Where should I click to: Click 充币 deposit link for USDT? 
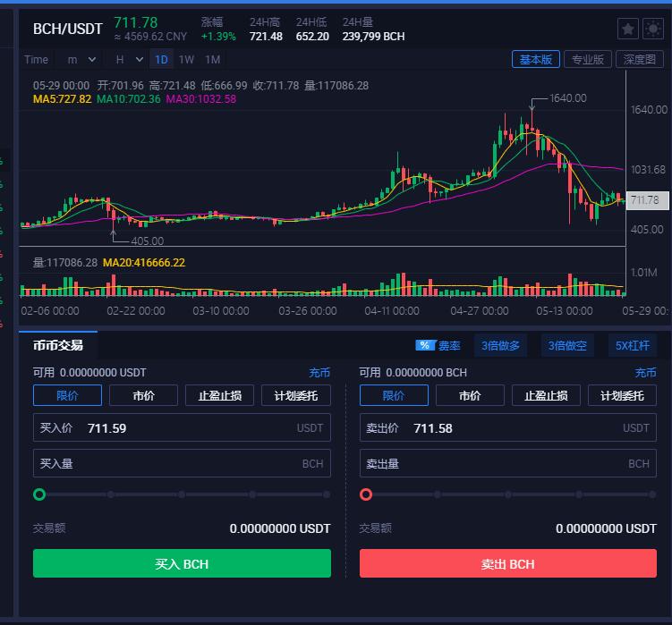click(x=319, y=373)
